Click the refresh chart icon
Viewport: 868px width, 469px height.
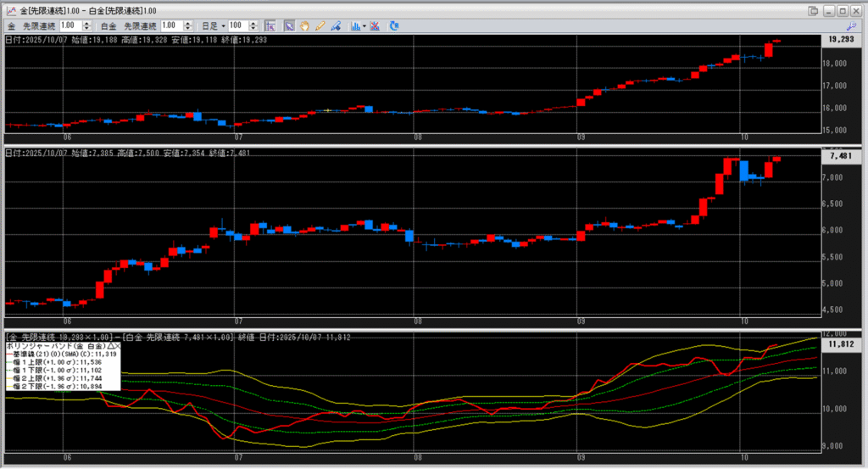point(394,26)
